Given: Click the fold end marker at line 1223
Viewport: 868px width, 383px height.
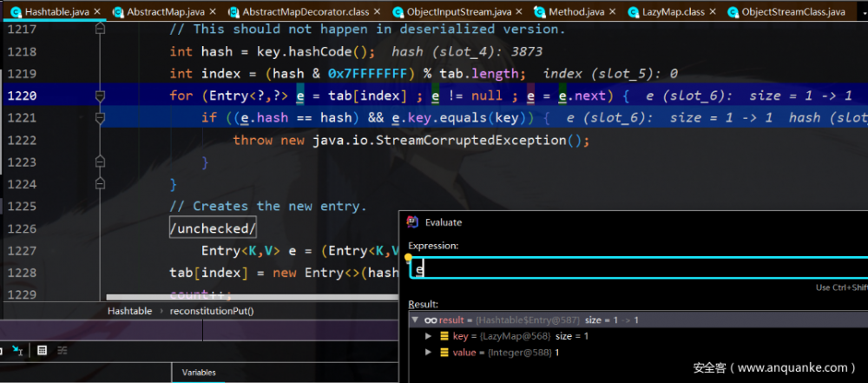Looking at the screenshot, I should 100,162.
